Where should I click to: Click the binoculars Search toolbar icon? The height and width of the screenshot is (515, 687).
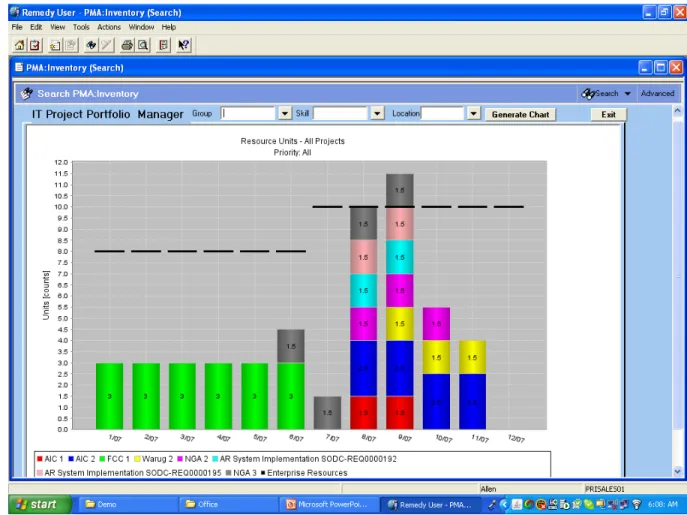point(91,45)
